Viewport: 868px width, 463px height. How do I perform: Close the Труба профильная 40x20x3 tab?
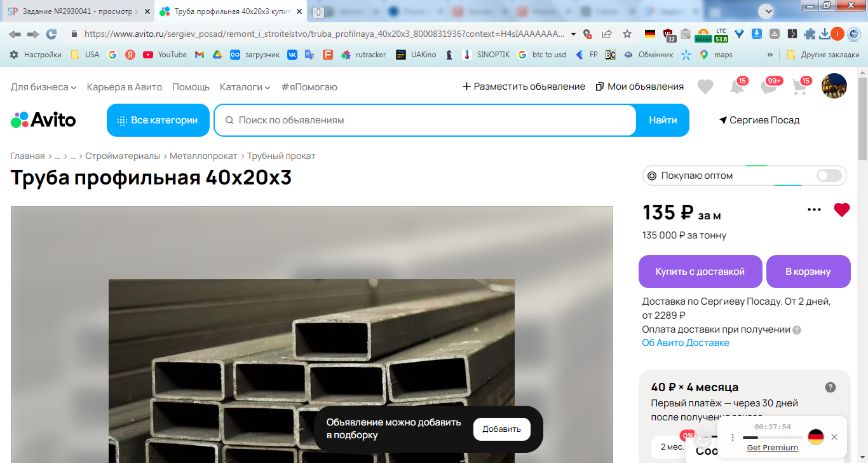(298, 11)
